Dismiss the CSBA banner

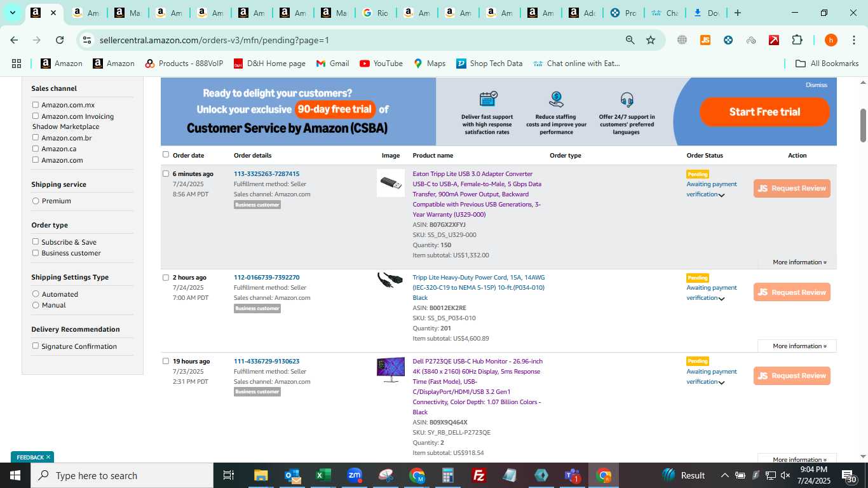(817, 85)
